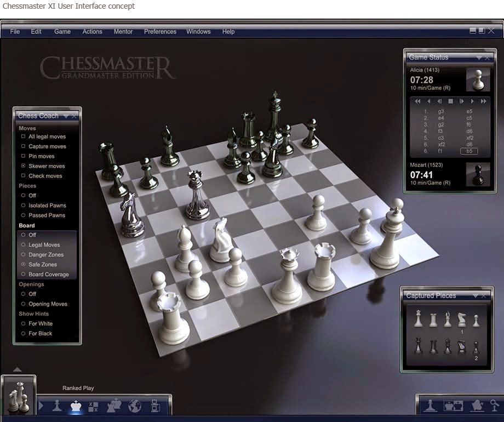Enable the All legal moves checkbox
This screenshot has width=504, height=422.
[23, 136]
